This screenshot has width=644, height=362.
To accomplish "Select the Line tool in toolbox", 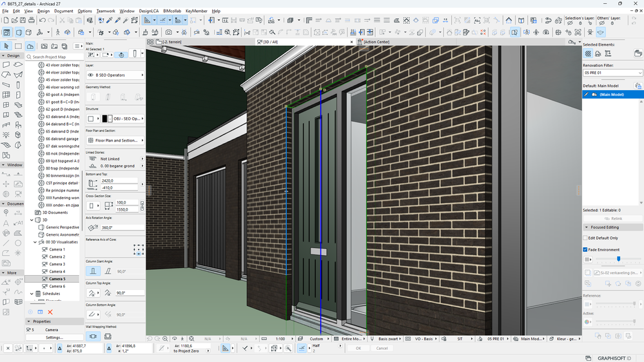I will (x=6, y=243).
